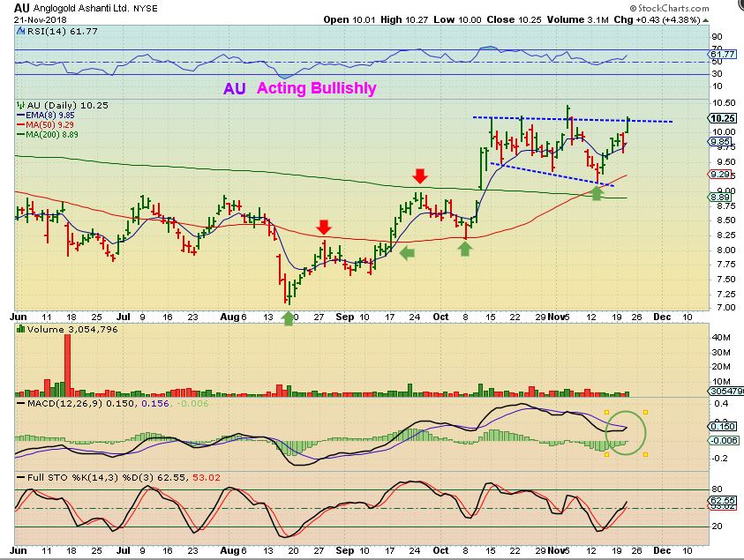
Task: Click the line marker beside Full STO label
Action: click(21, 477)
